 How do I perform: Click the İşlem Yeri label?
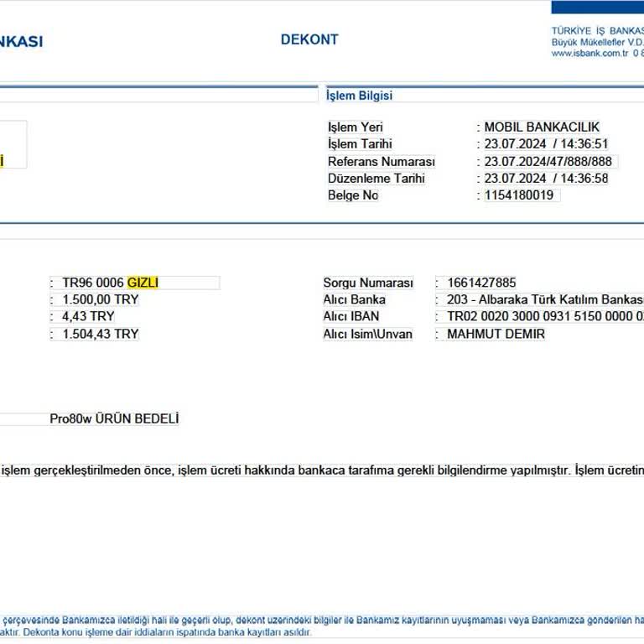point(355,127)
